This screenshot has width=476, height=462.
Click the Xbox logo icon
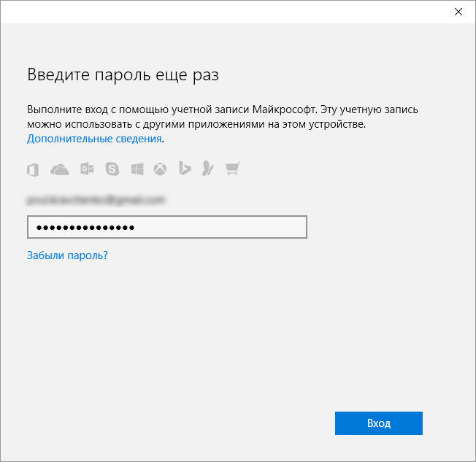[x=160, y=169]
